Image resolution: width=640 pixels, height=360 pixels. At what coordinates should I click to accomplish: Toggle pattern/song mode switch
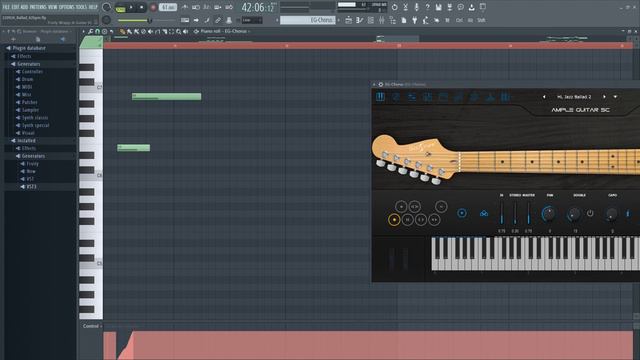click(x=120, y=8)
